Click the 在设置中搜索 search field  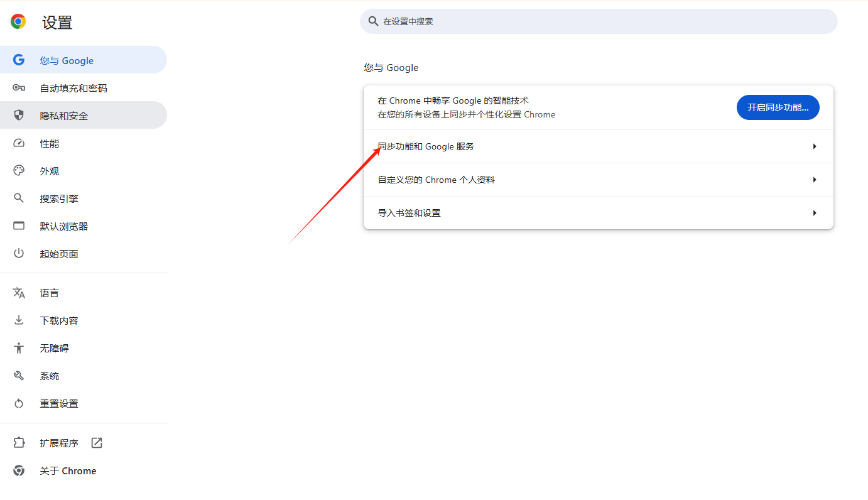pos(599,21)
